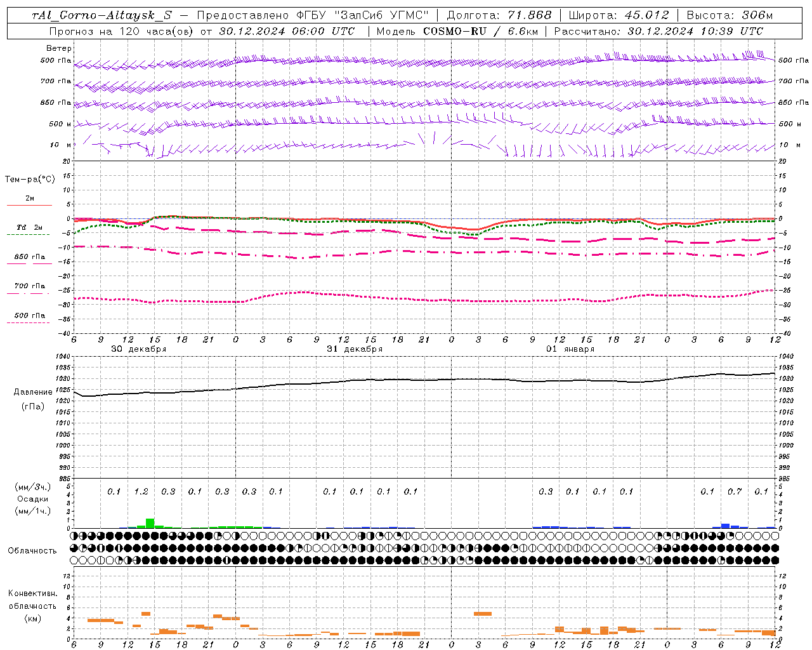
Task: Select forecast start time 30.12.2024 06:00 UTC
Action: point(287,31)
